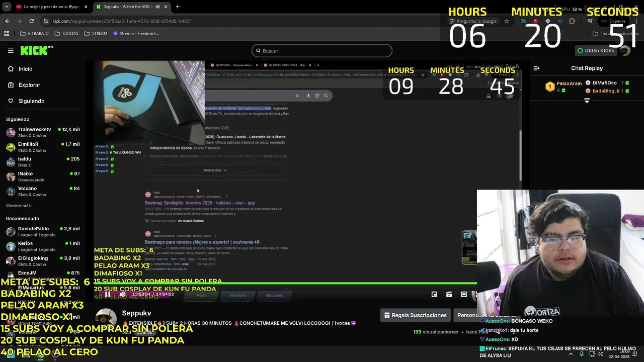Open the COSITAS bookmark folder

[66, 33]
